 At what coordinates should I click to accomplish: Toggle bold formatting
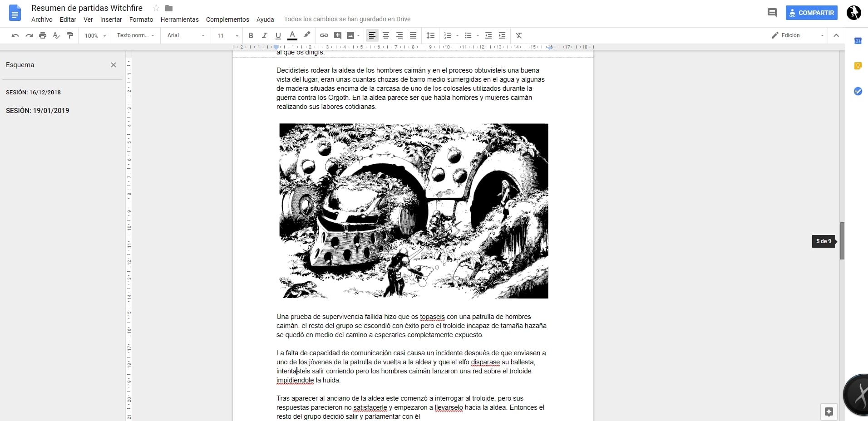click(251, 35)
